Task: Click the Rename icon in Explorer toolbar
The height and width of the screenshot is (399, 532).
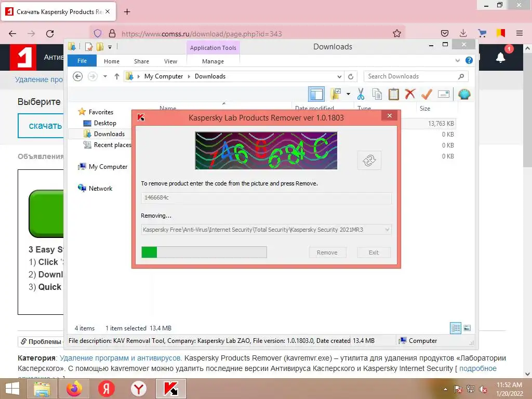Action: tap(444, 94)
